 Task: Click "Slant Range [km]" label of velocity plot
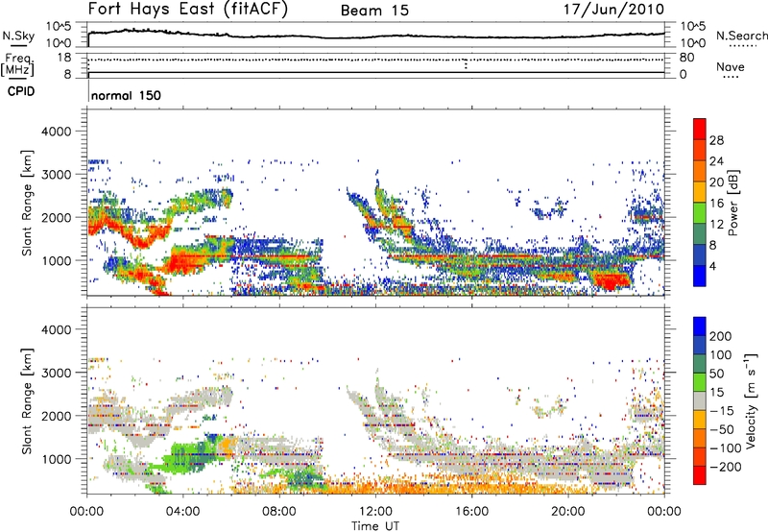pos(27,401)
